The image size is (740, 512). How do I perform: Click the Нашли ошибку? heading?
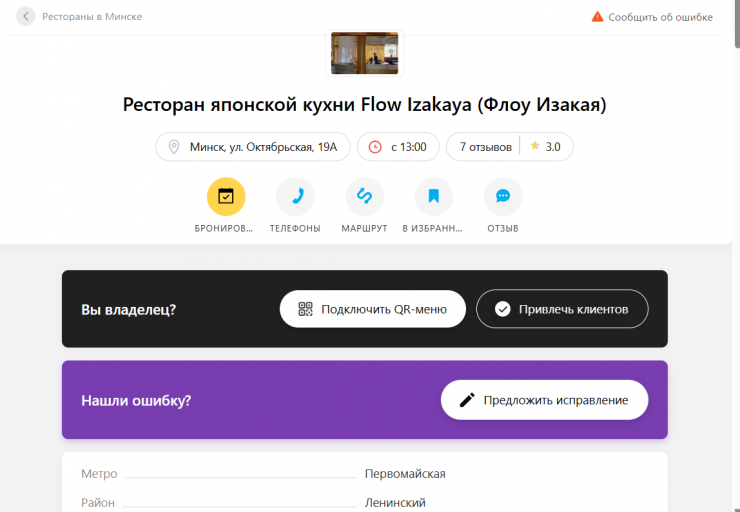(x=136, y=401)
